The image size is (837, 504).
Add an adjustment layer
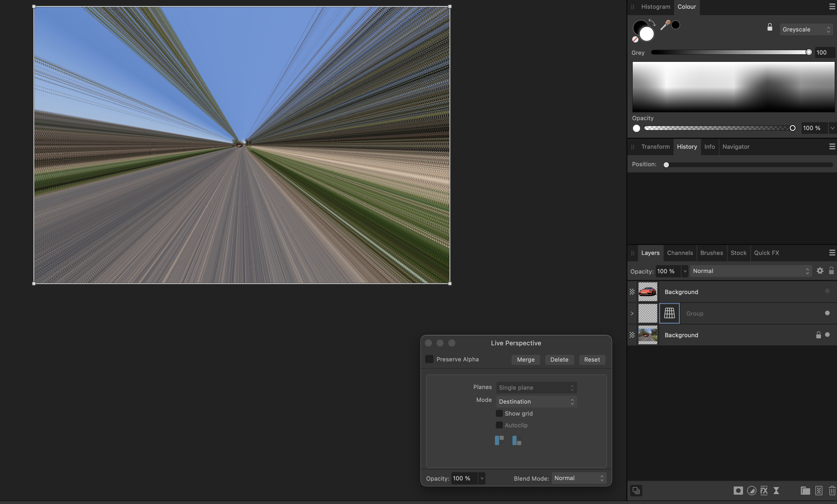click(751, 491)
